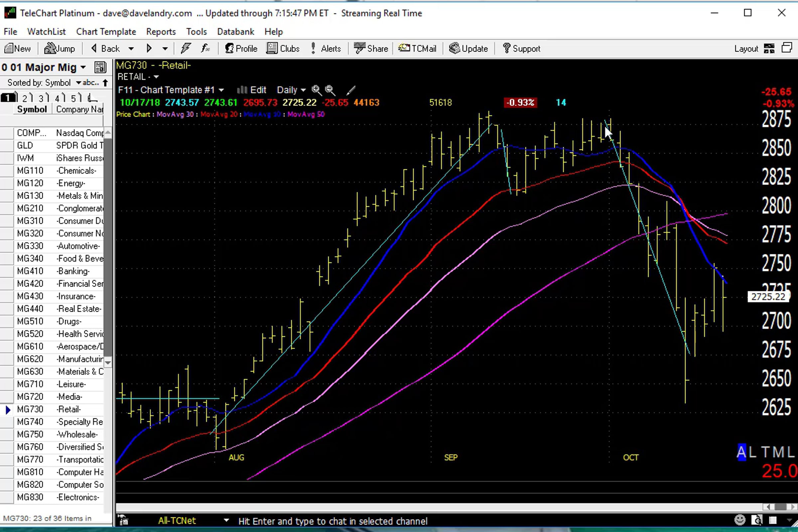Switch to watchlist tab 4
Screen dimensions: 798x532
pyautogui.click(x=58, y=98)
